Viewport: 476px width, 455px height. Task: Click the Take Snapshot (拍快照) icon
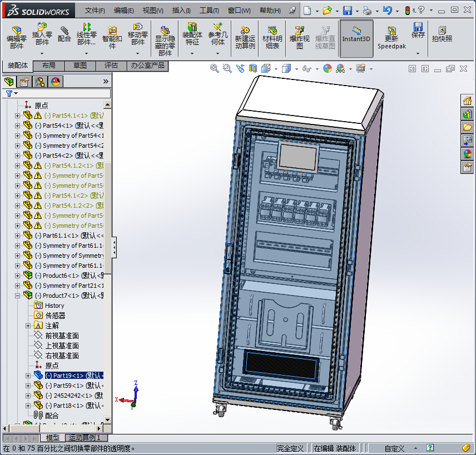coord(442,34)
